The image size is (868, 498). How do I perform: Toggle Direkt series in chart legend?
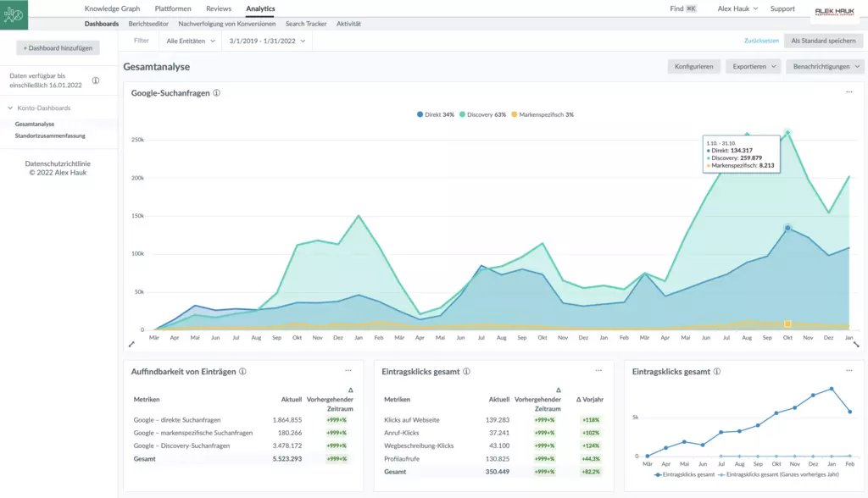(435, 114)
